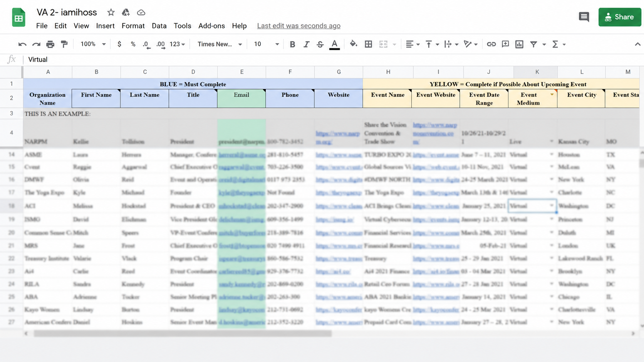Click the Merge cells icon

383,44
